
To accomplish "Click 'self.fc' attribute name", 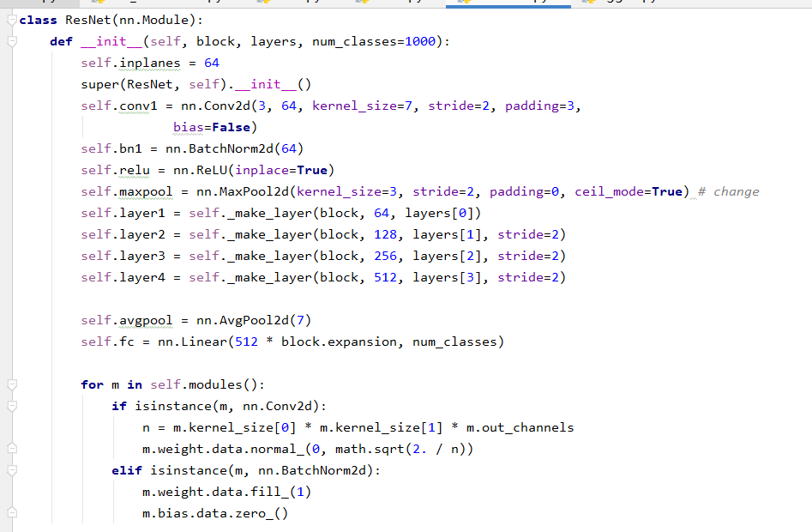I will point(108,342).
